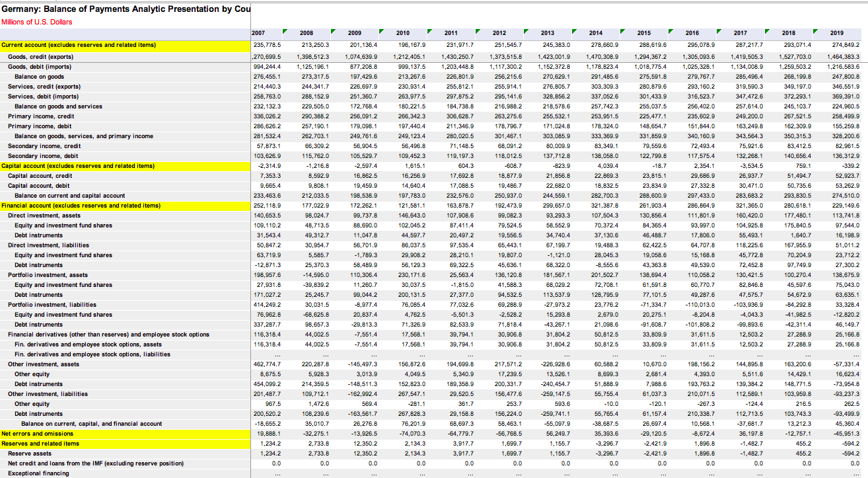Click green corner triangle in 2016 header cell
The image size is (868, 478).
(x=719, y=31)
